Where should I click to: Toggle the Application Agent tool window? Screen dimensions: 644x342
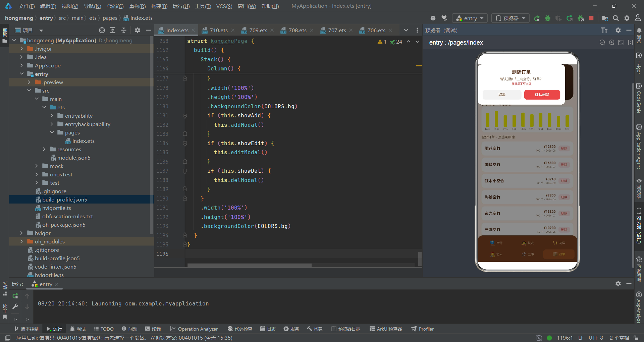click(639, 147)
